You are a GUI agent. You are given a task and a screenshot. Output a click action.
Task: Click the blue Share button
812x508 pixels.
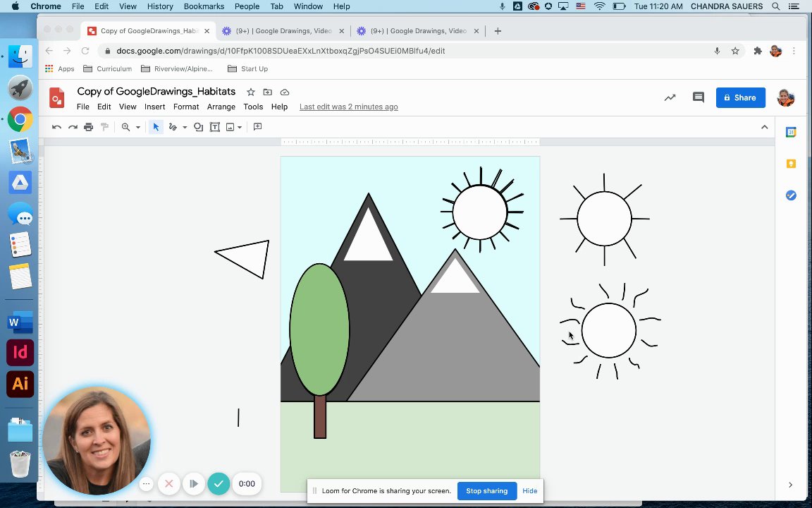tap(741, 97)
